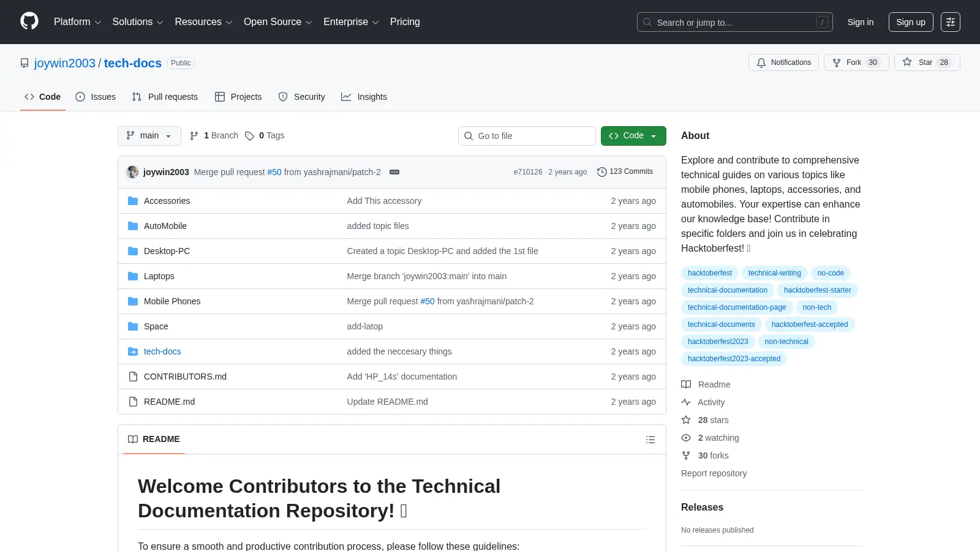Open 'added the neccesary things' commit message
Image resolution: width=980 pixels, height=551 pixels.
[399, 351]
